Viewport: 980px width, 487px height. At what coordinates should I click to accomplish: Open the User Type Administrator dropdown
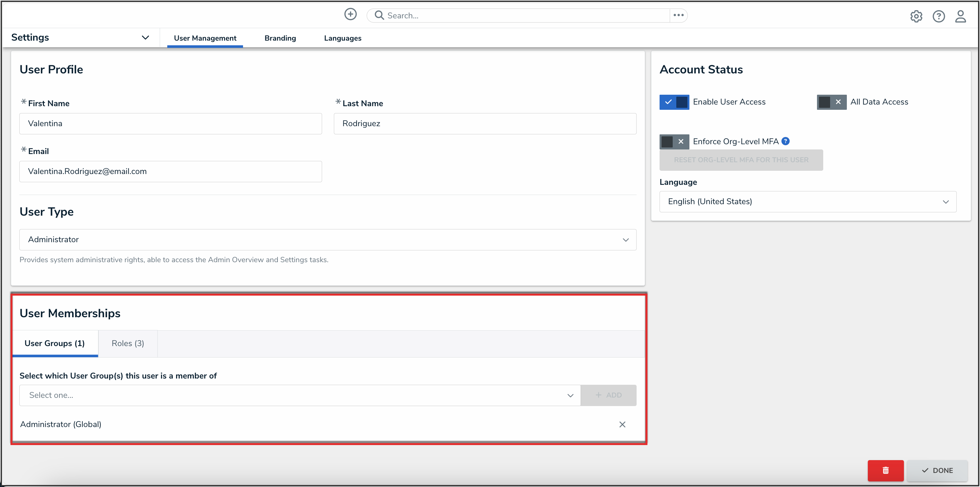[328, 240]
